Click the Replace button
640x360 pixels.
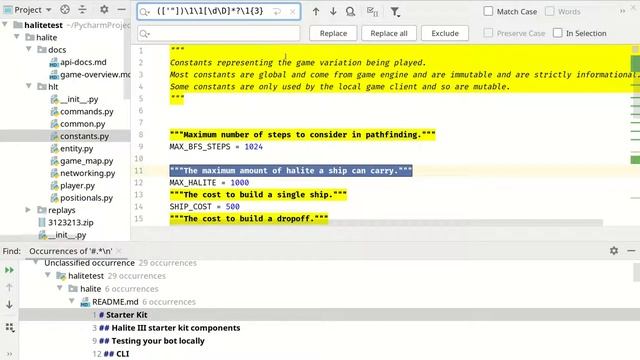tap(333, 33)
